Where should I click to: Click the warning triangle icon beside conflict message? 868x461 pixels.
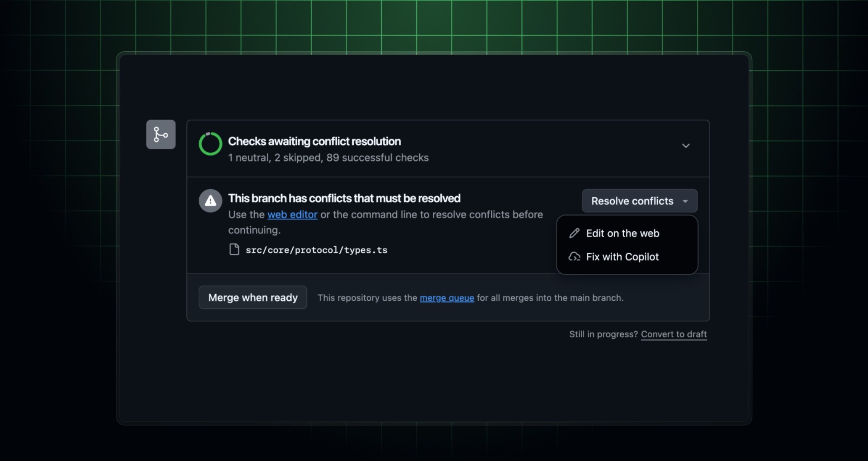click(210, 201)
